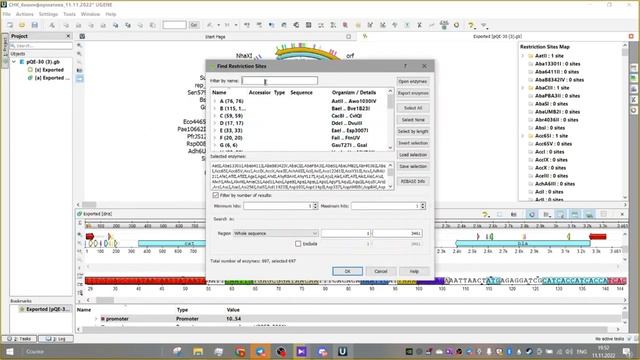This screenshot has width=640, height=360.
Task: Toggle the Exclude checkbox
Action: pos(298,244)
